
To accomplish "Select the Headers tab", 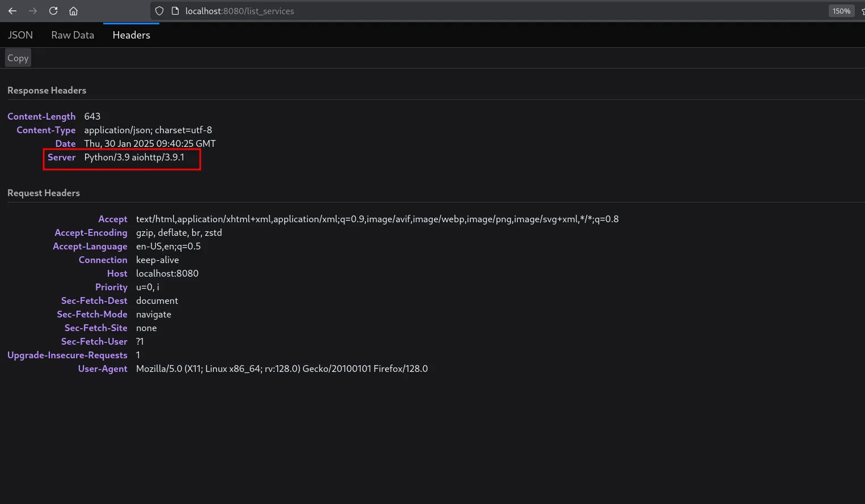I will point(131,35).
